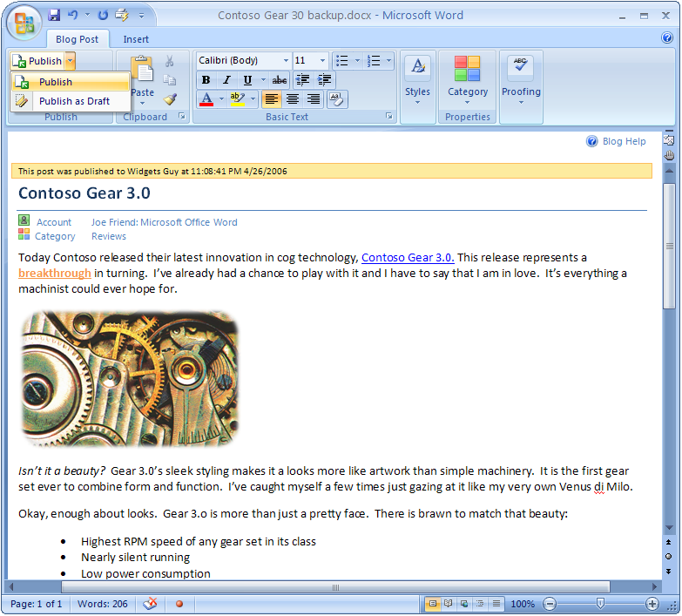
Task: Enable center text alignment
Action: (x=293, y=99)
